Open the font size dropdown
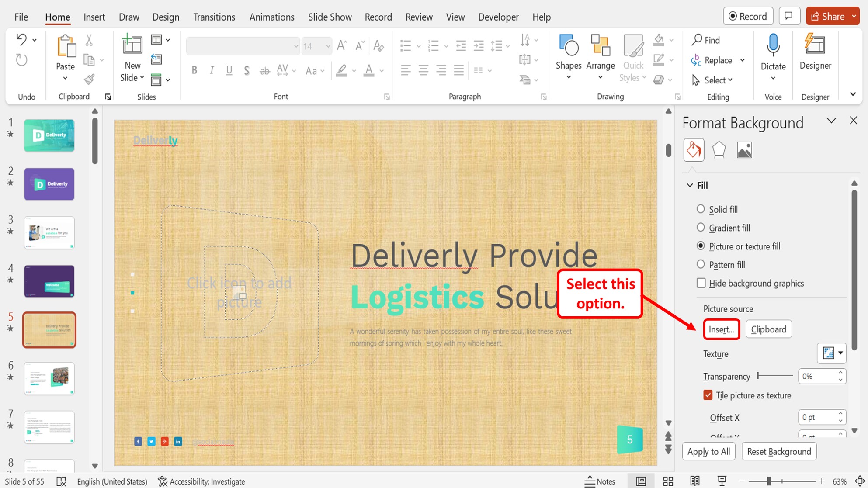This screenshot has width=868, height=488. [328, 46]
